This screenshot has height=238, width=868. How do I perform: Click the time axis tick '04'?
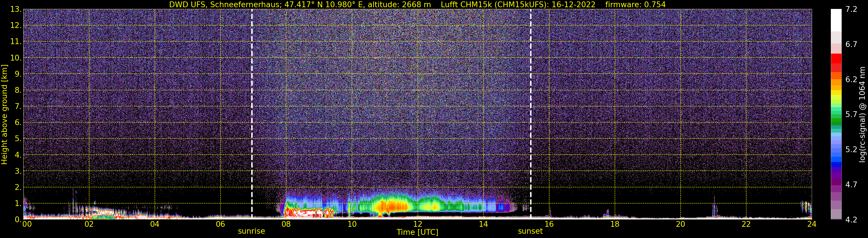coord(155,224)
